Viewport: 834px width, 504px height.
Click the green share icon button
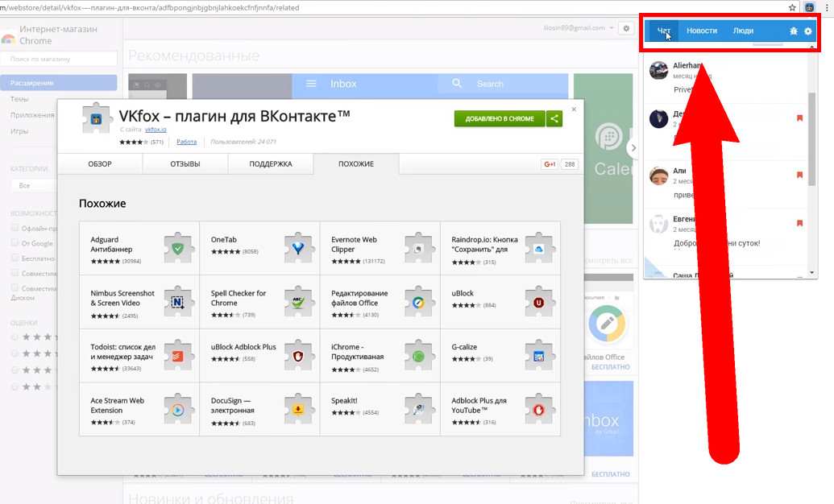click(554, 119)
